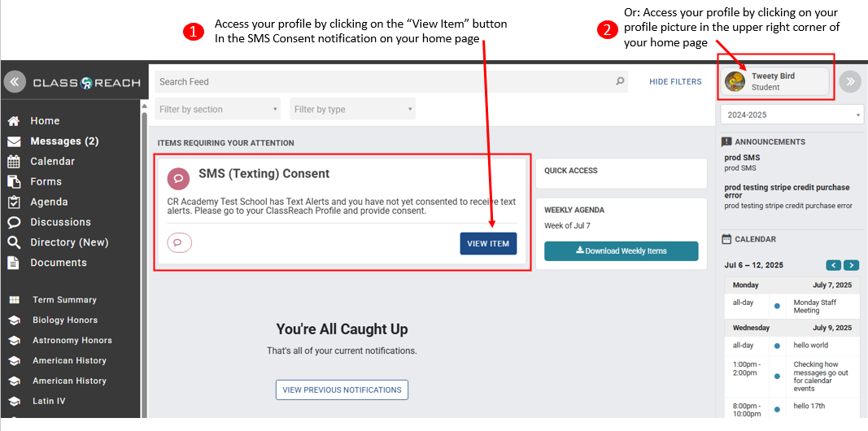Click the Home house icon
Screen dimensions: 868x431
pyautogui.click(x=14, y=120)
